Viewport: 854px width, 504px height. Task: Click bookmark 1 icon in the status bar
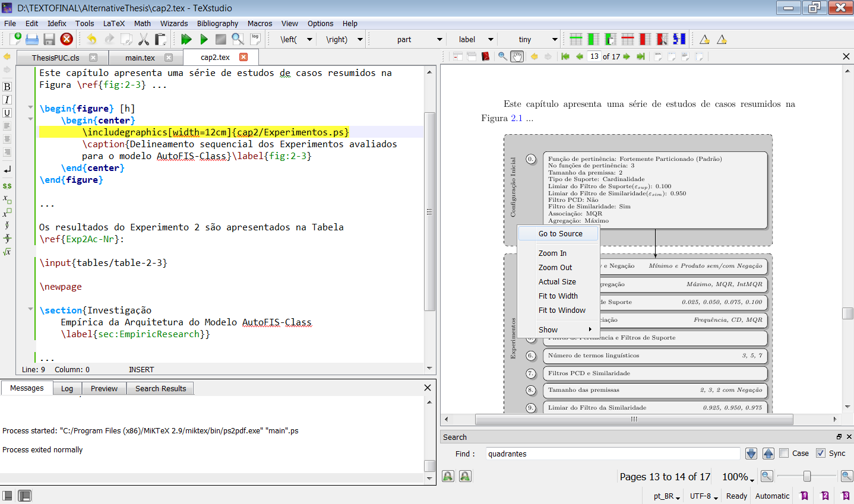(x=804, y=496)
